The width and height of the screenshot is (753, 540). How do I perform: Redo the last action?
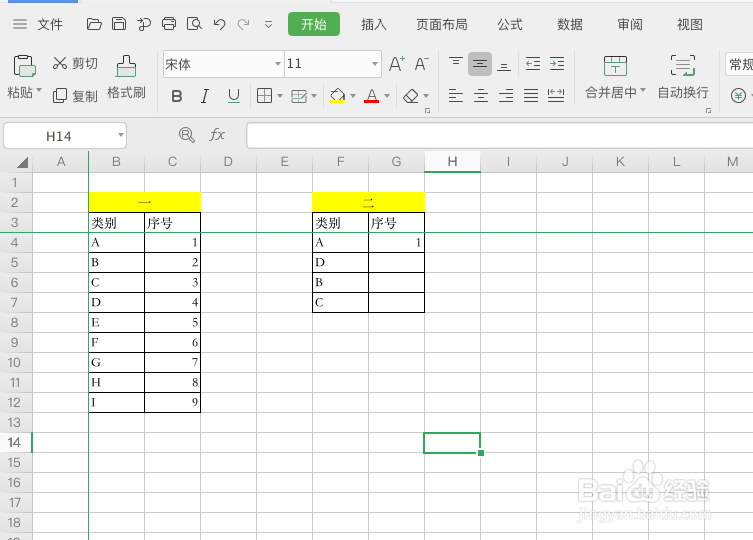(244, 25)
